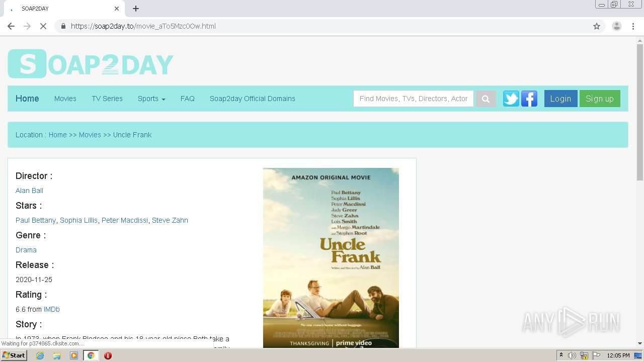Click the Home nav item
This screenshot has width=644, height=362.
(x=27, y=99)
